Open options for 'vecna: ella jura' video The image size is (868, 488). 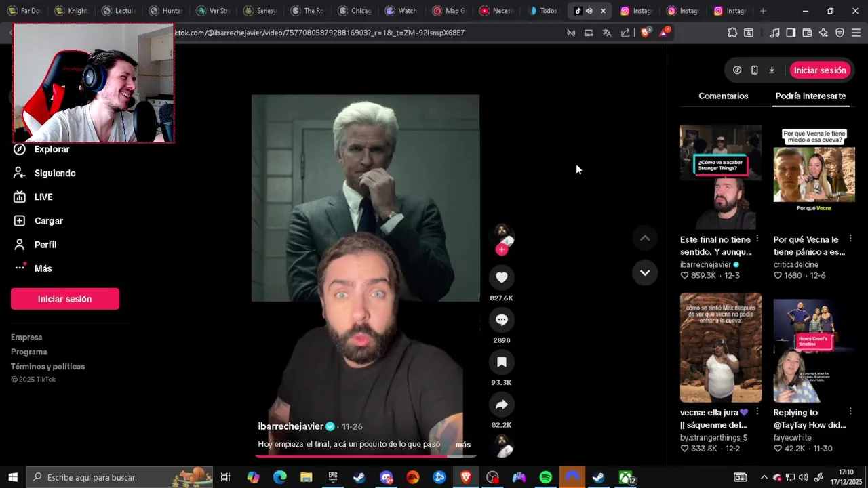pyautogui.click(x=757, y=411)
